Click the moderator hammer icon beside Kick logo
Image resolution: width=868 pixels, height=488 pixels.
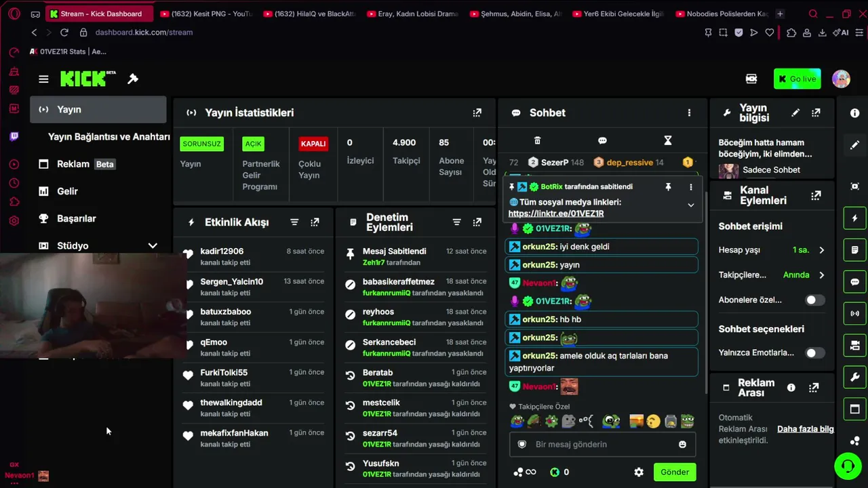pos(133,79)
